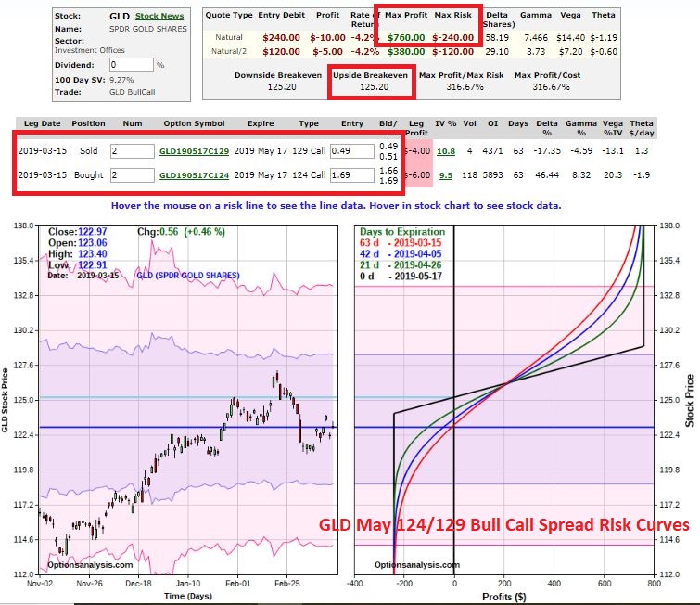
Task: Click the Downside Breakeven label
Action: (278, 75)
